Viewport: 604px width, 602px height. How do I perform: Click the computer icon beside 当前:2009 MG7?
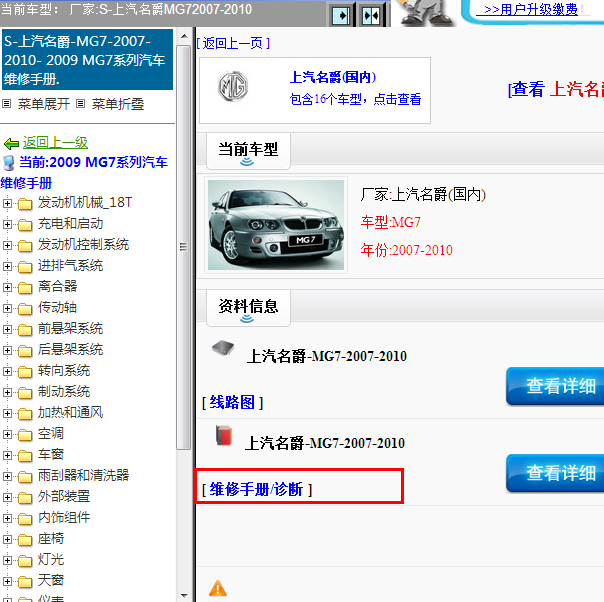point(8,163)
